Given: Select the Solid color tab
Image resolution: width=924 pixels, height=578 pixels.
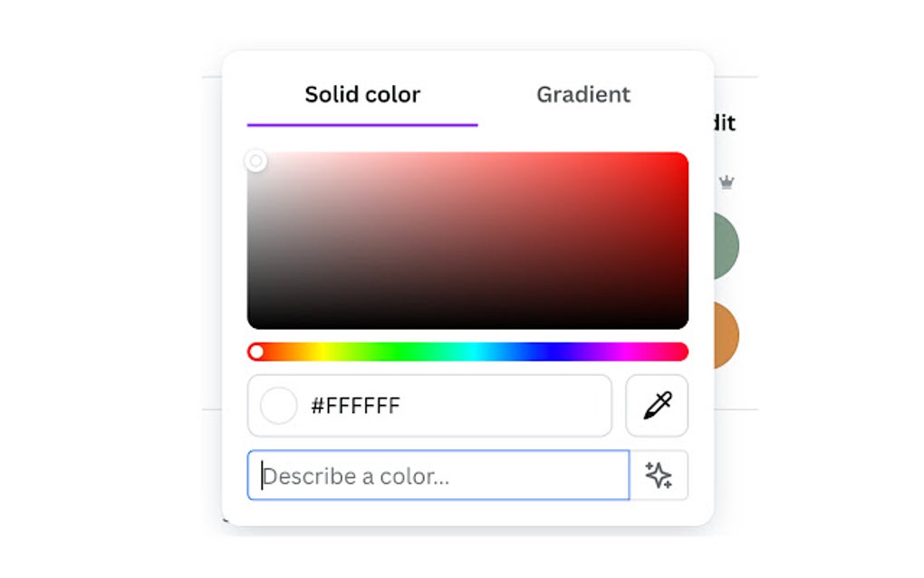Looking at the screenshot, I should tap(361, 94).
